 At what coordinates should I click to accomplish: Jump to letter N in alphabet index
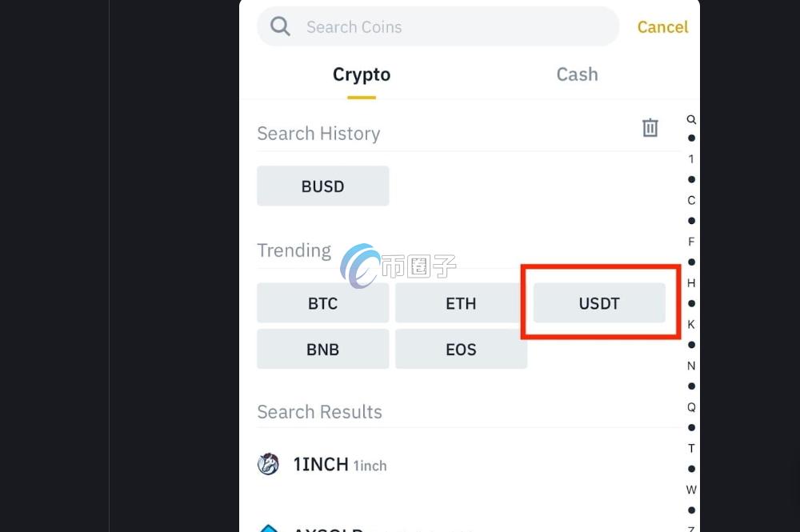[x=691, y=366]
